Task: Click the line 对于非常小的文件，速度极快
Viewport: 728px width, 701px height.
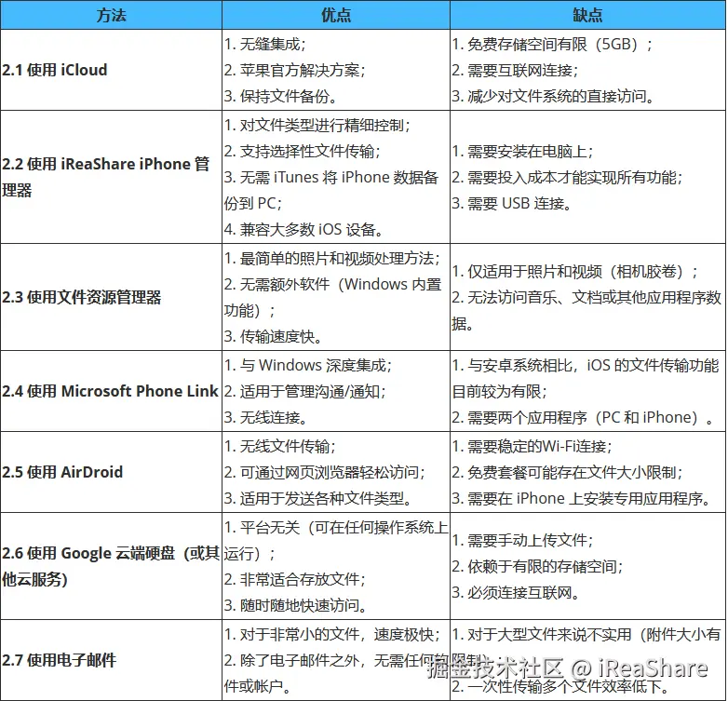Action: pyautogui.click(x=332, y=634)
